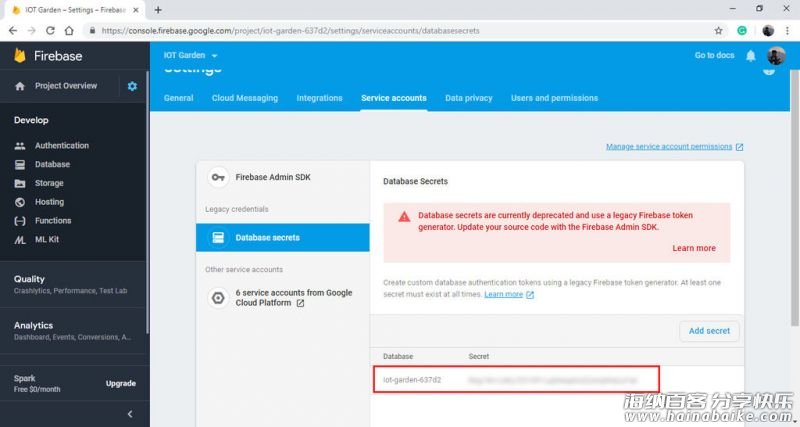This screenshot has height=427, width=800.
Task: Click the Google Cloud Platform hexagon icon
Action: pos(218,297)
